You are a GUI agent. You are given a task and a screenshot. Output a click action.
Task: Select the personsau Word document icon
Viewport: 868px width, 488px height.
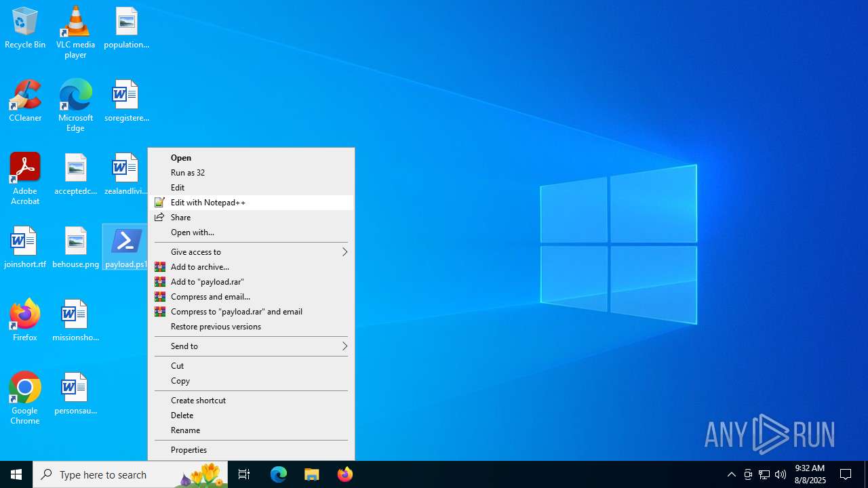(75, 394)
